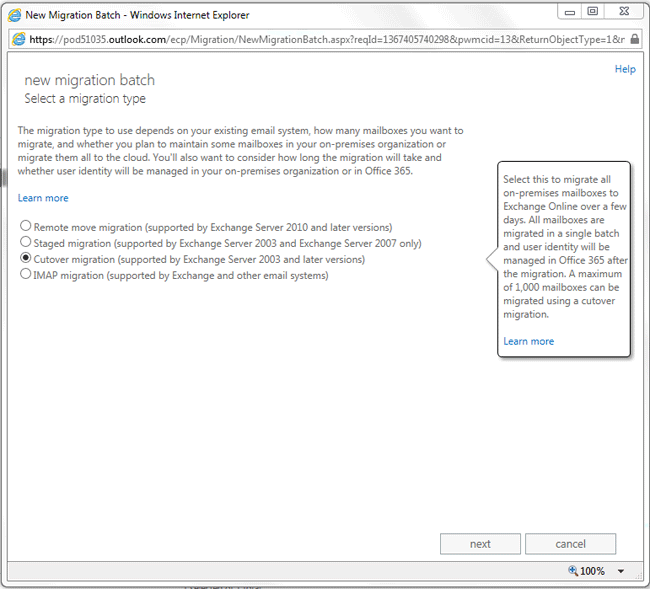This screenshot has width=650, height=589.
Task: Focus the outlook.com URL address field
Action: point(327,39)
